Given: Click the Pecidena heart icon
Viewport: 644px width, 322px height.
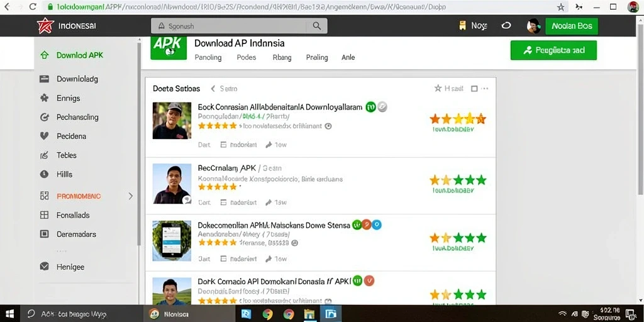Looking at the screenshot, I should pos(45,136).
